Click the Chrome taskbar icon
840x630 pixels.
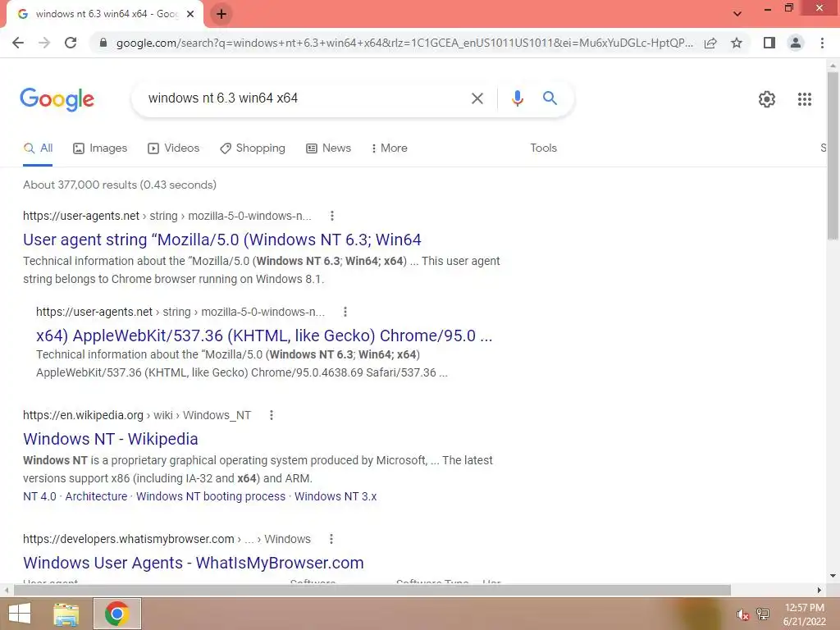click(x=117, y=614)
